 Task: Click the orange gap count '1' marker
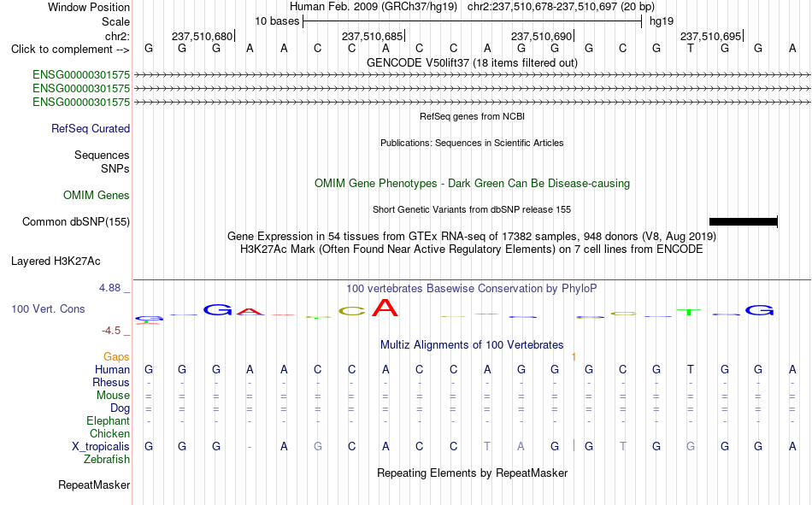[x=574, y=357]
